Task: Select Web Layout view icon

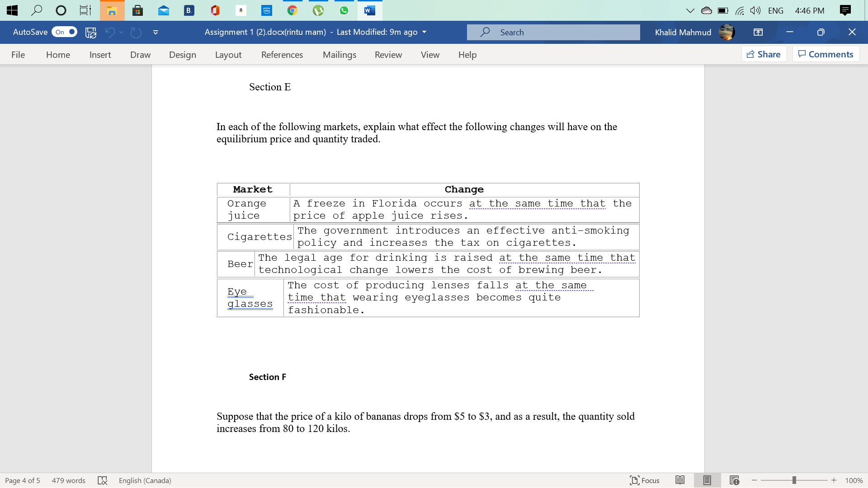Action: coord(734,480)
